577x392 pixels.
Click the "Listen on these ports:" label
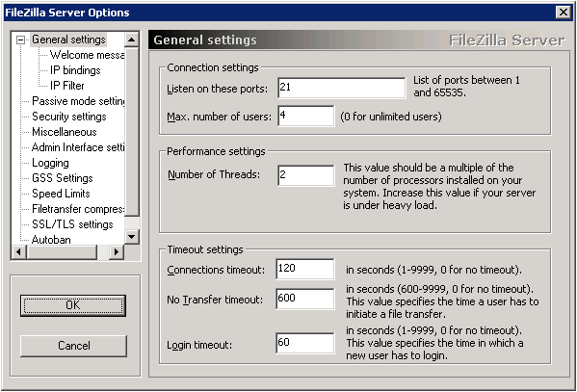point(217,89)
